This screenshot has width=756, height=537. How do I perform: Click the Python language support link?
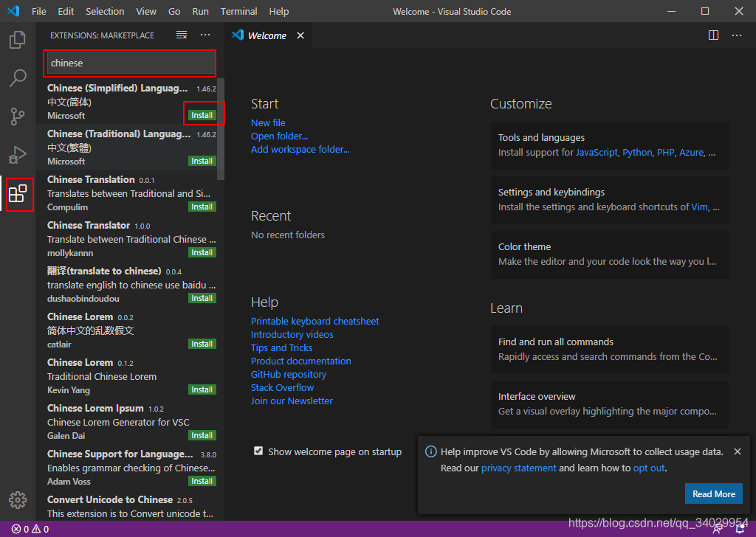tap(637, 153)
